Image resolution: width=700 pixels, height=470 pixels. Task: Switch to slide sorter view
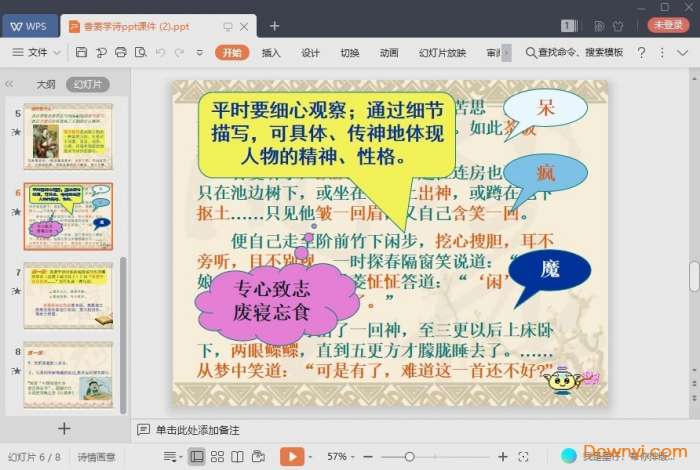(x=217, y=457)
